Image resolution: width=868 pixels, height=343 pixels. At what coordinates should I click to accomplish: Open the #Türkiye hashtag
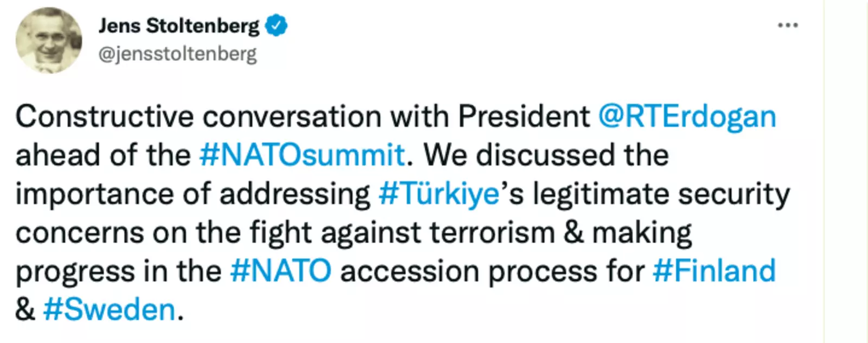(x=439, y=194)
